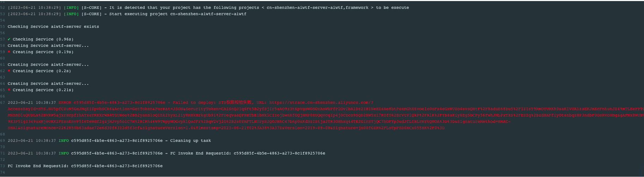Click the green INFO label on line 71
The width and height of the screenshot is (644, 177).
tap(63, 153)
